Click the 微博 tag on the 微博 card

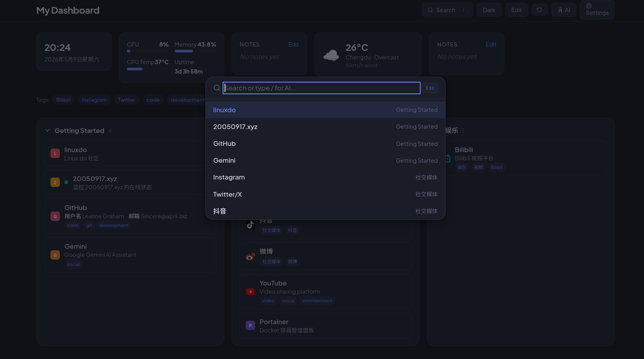click(x=293, y=262)
